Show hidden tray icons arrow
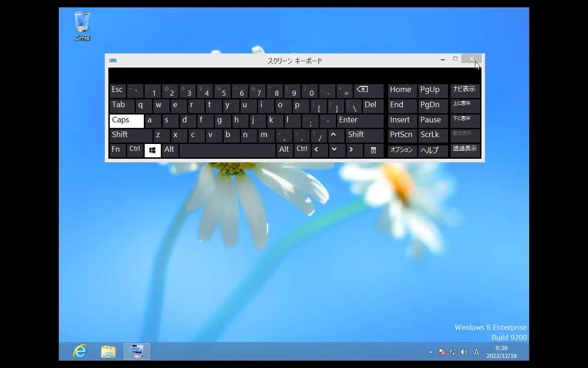588x368 pixels. 430,352
